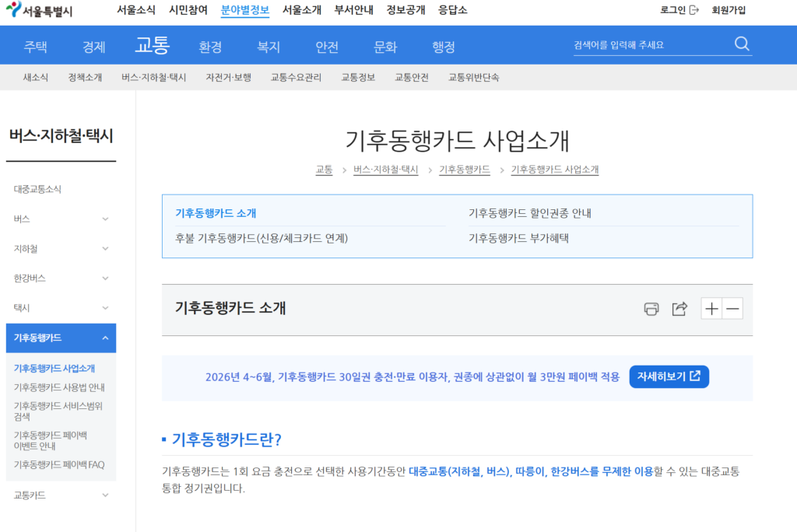Open 후불 기후동행카드 tab

pos(262,238)
